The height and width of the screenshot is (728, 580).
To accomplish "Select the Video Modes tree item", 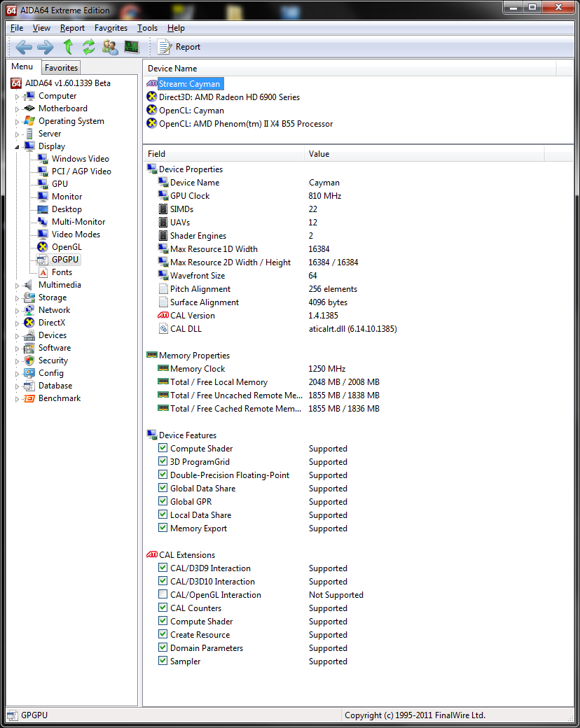I will pos(76,234).
